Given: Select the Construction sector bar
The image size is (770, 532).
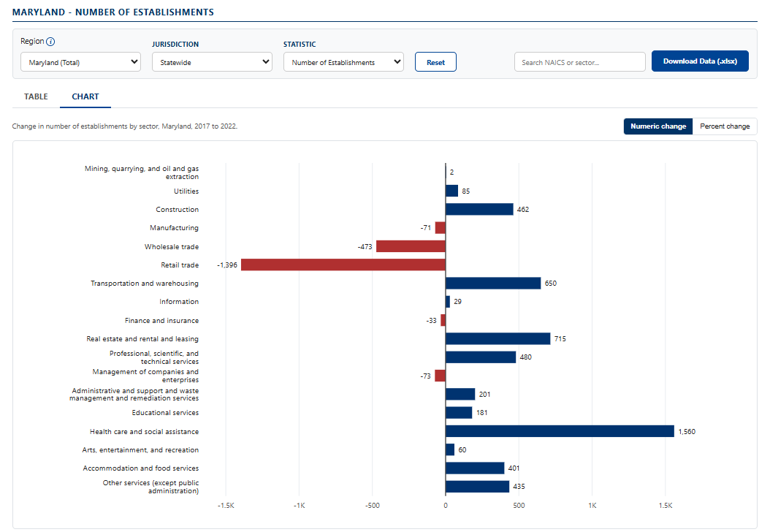Looking at the screenshot, I should pyautogui.click(x=479, y=209).
